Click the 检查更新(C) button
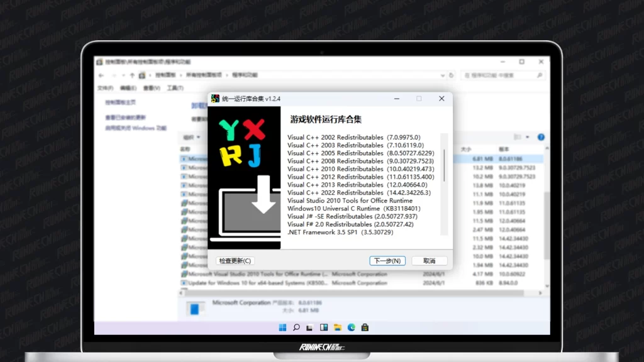Screen dimensions: 644x362 click(x=235, y=261)
